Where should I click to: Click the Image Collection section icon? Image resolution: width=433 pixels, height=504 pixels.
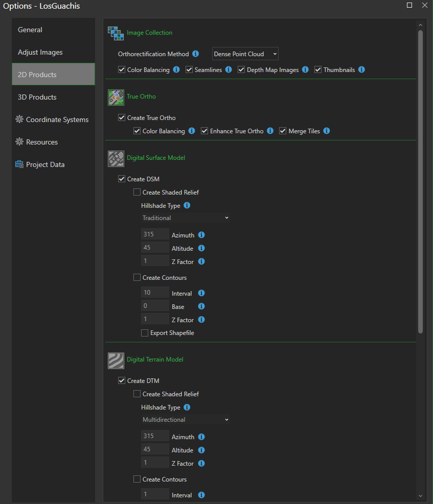(x=116, y=33)
